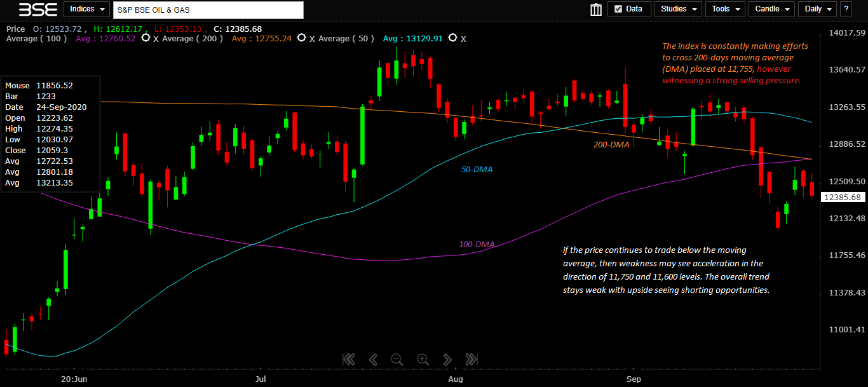The height and width of the screenshot is (387, 868).
Task: Open the Indices dropdown
Action: tap(86, 9)
